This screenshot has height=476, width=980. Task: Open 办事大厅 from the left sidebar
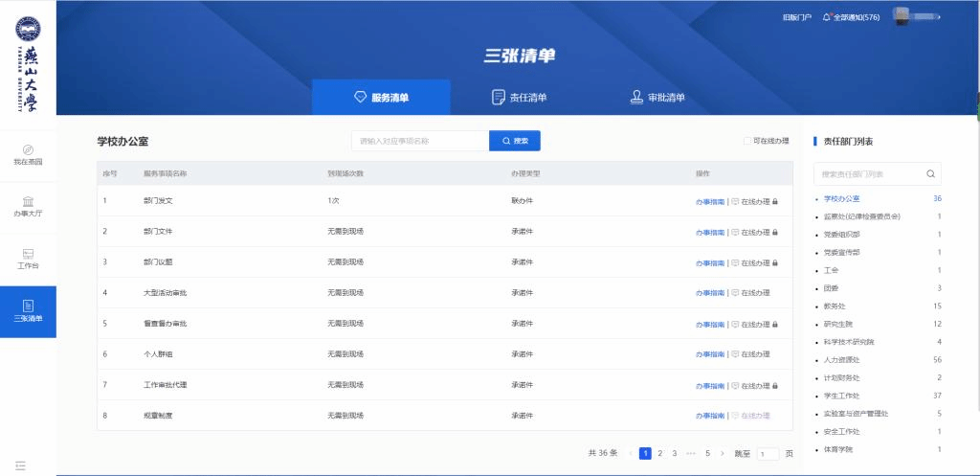(28, 207)
